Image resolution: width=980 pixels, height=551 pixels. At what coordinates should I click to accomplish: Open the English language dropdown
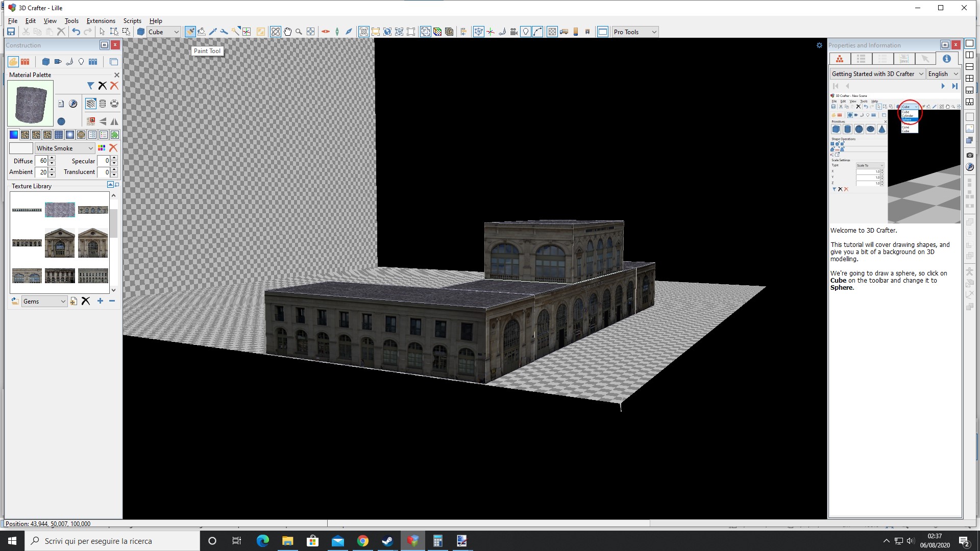pos(943,74)
